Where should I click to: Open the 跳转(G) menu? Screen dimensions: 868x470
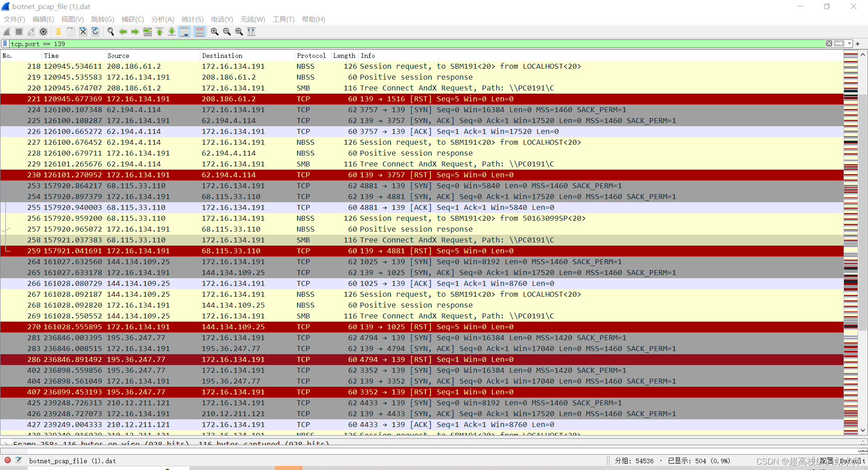click(x=103, y=19)
